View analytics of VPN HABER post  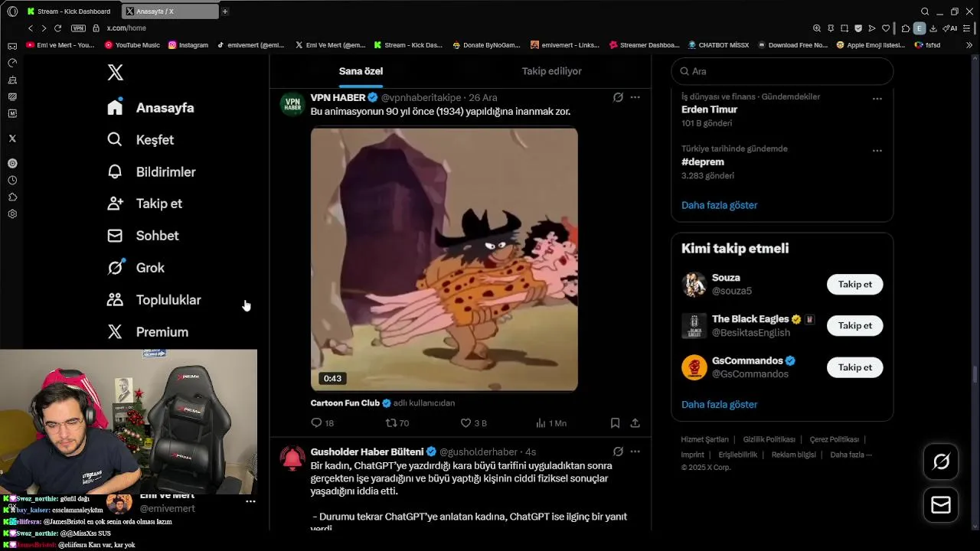tap(550, 423)
